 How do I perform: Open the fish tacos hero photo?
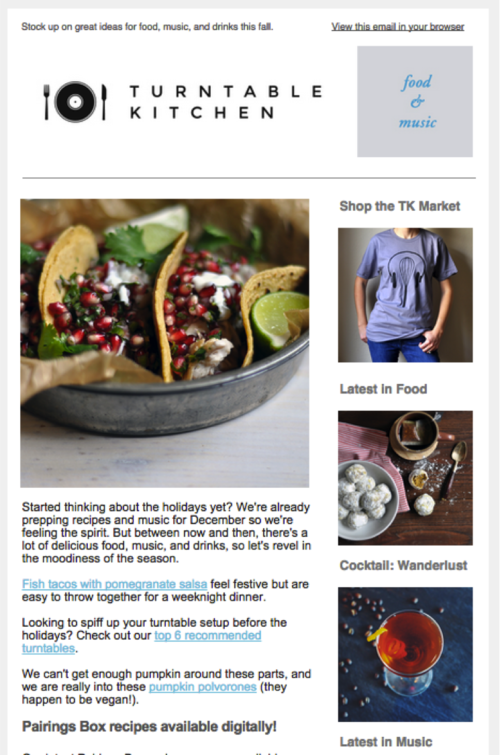click(165, 343)
